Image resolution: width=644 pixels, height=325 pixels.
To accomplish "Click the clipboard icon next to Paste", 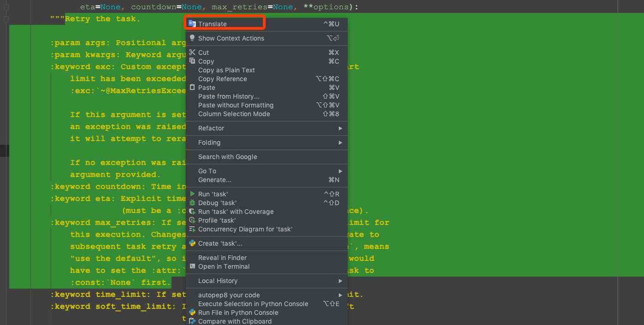I will [x=192, y=88].
